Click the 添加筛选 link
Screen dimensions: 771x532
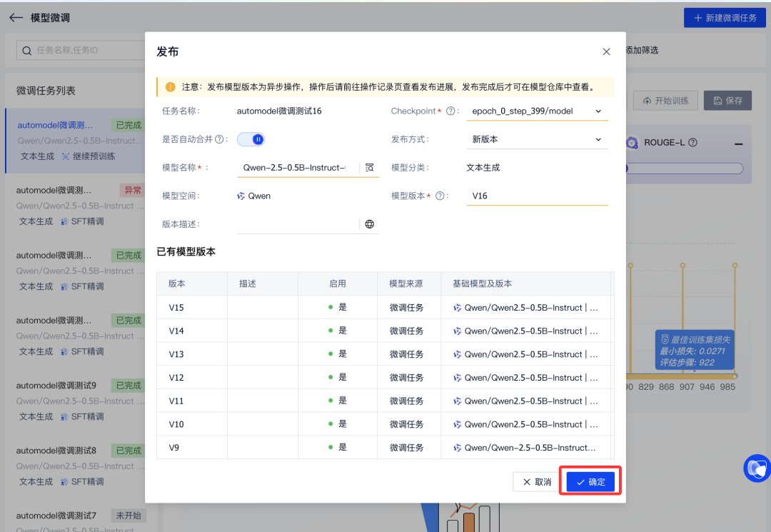click(x=642, y=50)
